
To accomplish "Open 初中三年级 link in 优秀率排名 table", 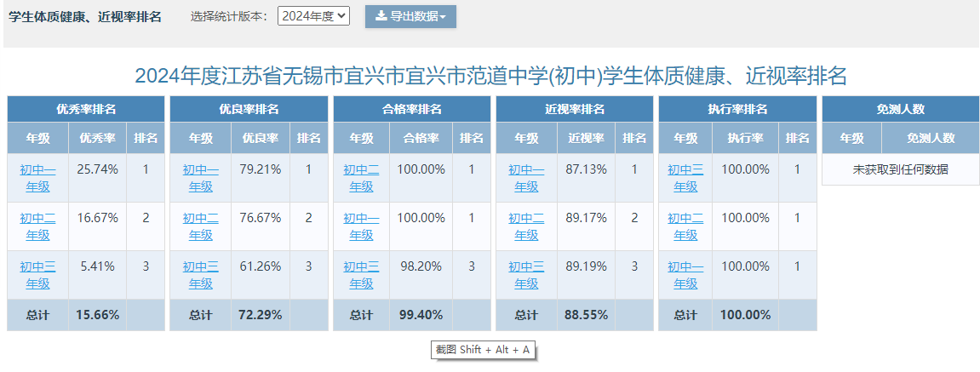I will click(37, 274).
